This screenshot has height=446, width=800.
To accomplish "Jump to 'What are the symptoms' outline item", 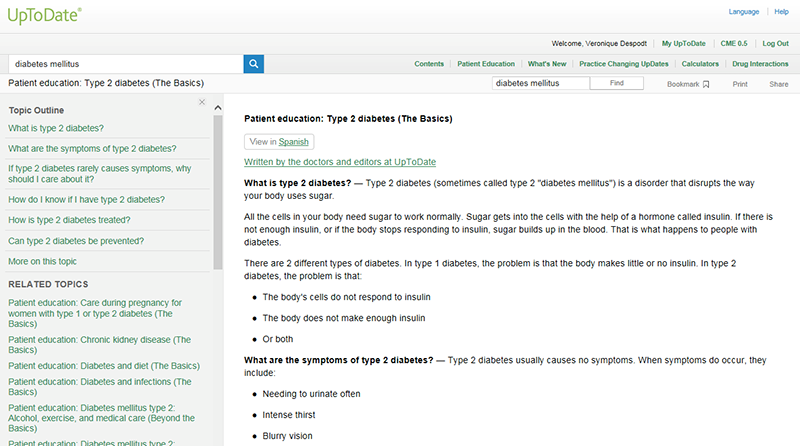I will (92, 148).
